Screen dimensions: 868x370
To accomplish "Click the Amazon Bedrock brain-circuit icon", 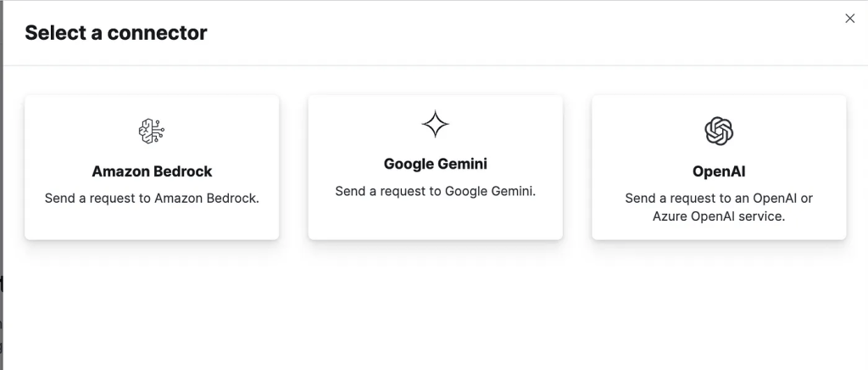I will point(152,131).
